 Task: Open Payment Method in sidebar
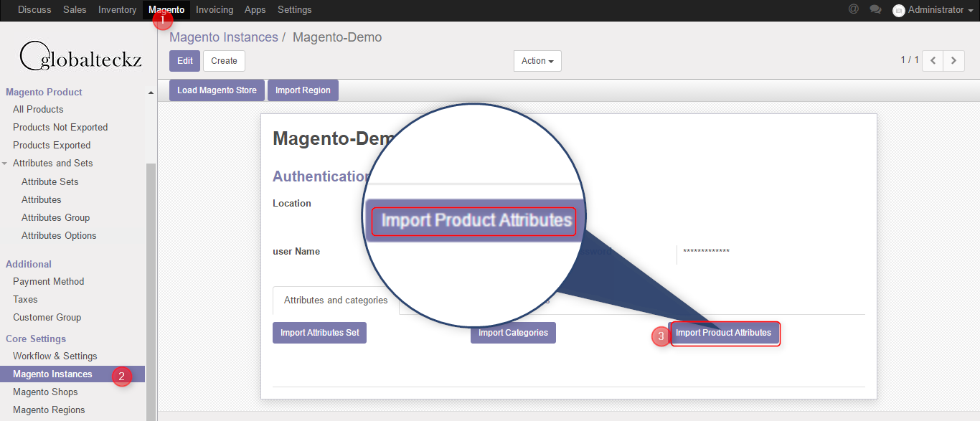(x=49, y=282)
